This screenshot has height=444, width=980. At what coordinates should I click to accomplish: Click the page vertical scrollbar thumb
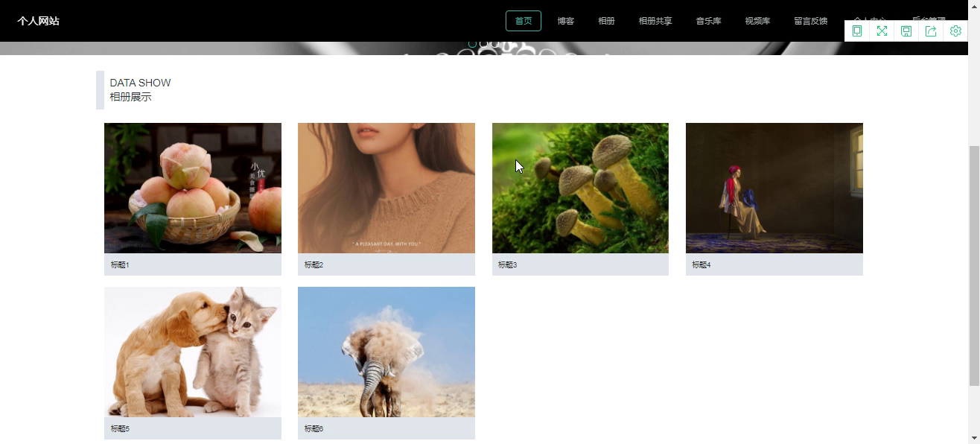coord(973,266)
